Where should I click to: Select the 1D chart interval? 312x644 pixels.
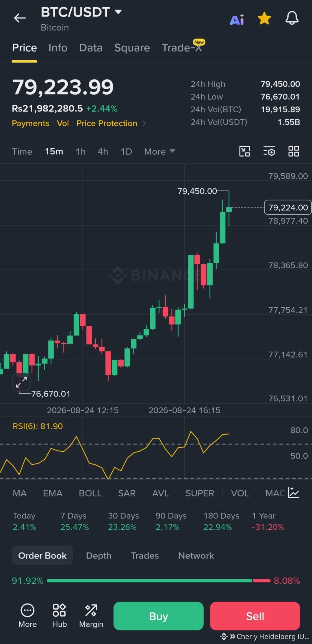pyautogui.click(x=126, y=152)
